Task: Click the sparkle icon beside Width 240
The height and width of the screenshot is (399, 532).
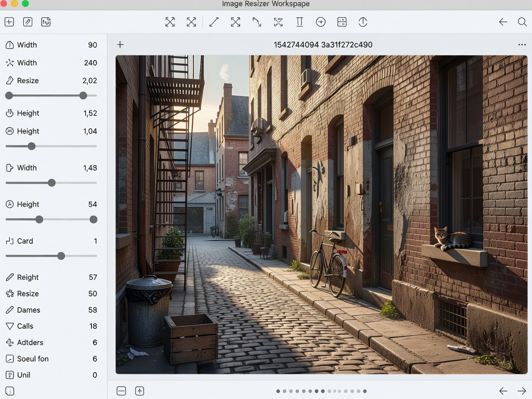Action: click(10, 63)
